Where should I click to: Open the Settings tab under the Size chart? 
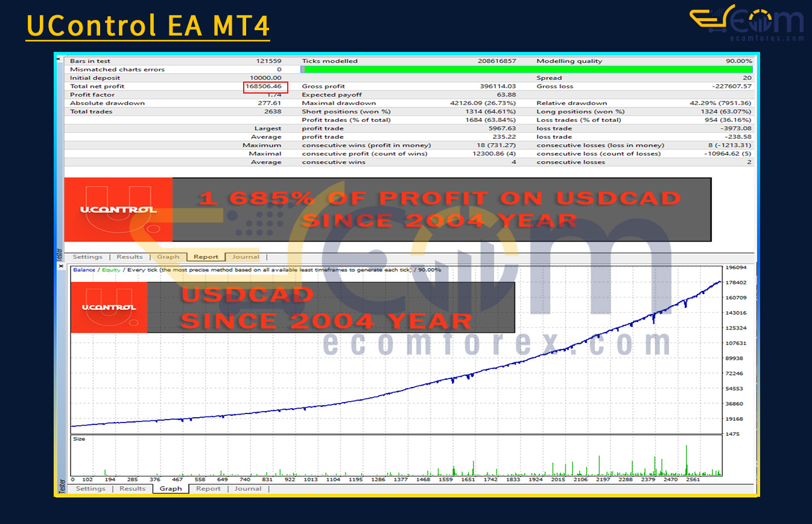[x=90, y=489]
